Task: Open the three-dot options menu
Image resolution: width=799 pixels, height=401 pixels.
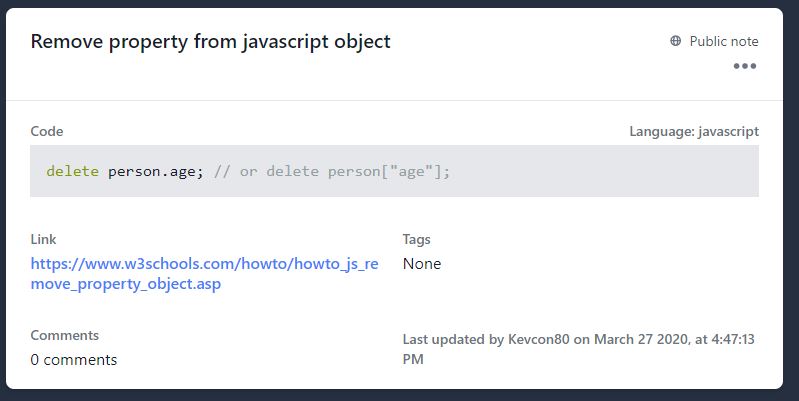Action: point(744,66)
